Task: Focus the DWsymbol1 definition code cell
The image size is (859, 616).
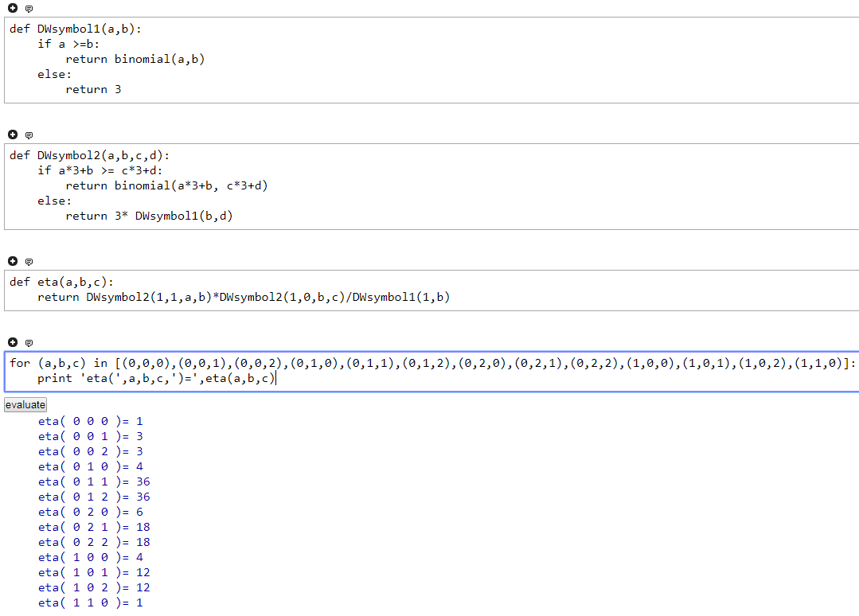Action: [x=431, y=60]
